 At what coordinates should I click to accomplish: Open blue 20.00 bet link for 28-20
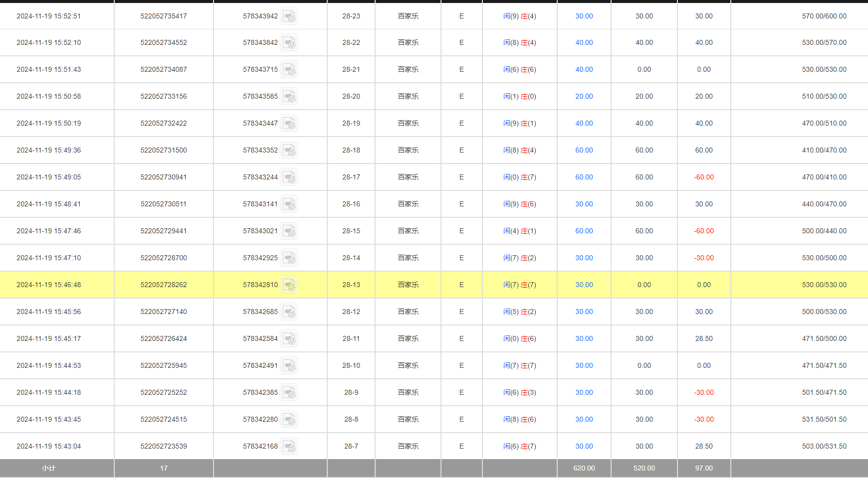click(584, 96)
